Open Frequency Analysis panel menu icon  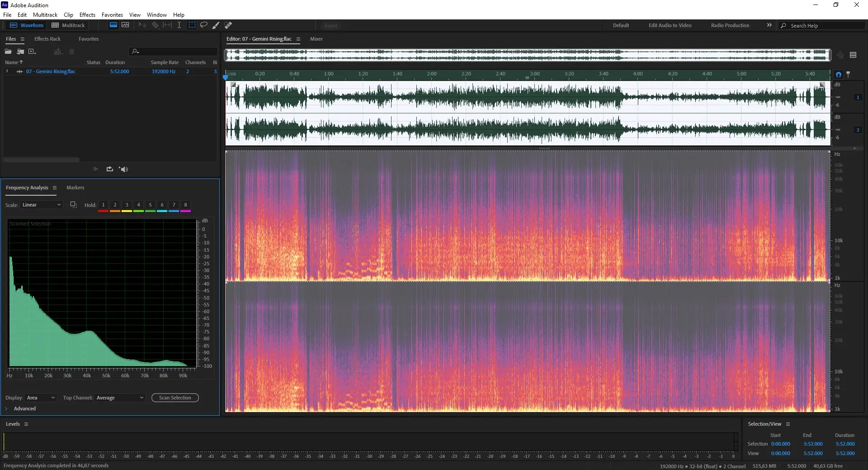[55, 188]
